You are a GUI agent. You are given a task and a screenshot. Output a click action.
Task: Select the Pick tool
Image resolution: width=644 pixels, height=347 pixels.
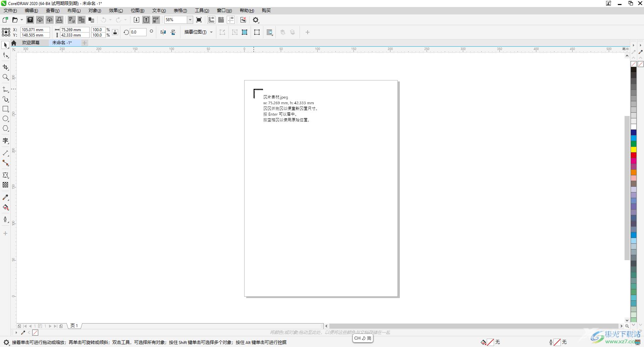click(5, 45)
